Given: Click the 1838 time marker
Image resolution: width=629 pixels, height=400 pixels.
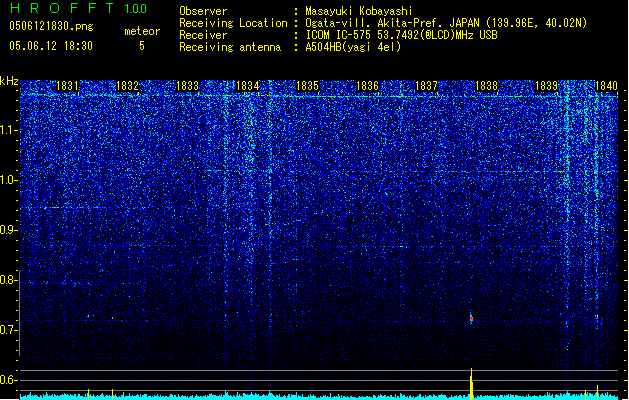Looking at the screenshot, I should tap(487, 86).
